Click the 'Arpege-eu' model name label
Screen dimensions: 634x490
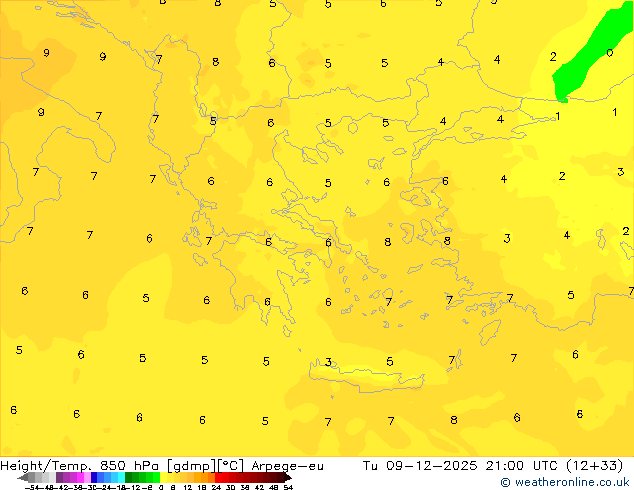coord(287,466)
